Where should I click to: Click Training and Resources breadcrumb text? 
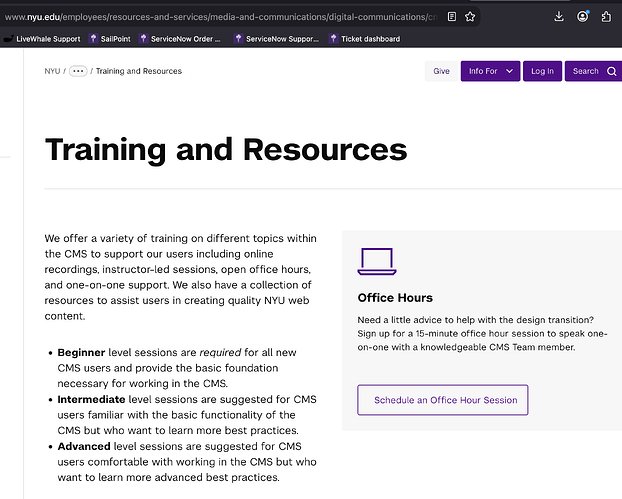[x=139, y=71]
